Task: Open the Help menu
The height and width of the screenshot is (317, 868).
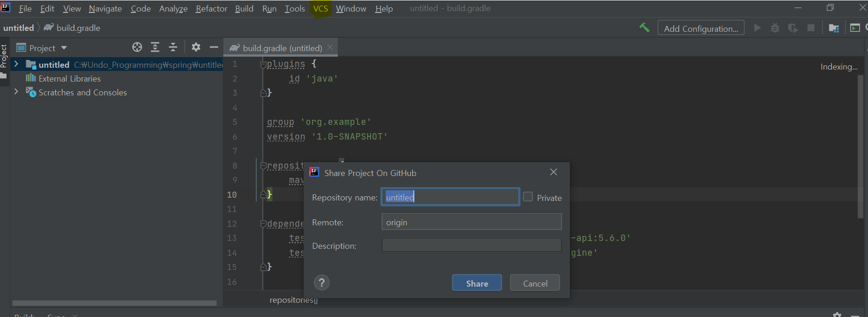Action: [x=384, y=9]
